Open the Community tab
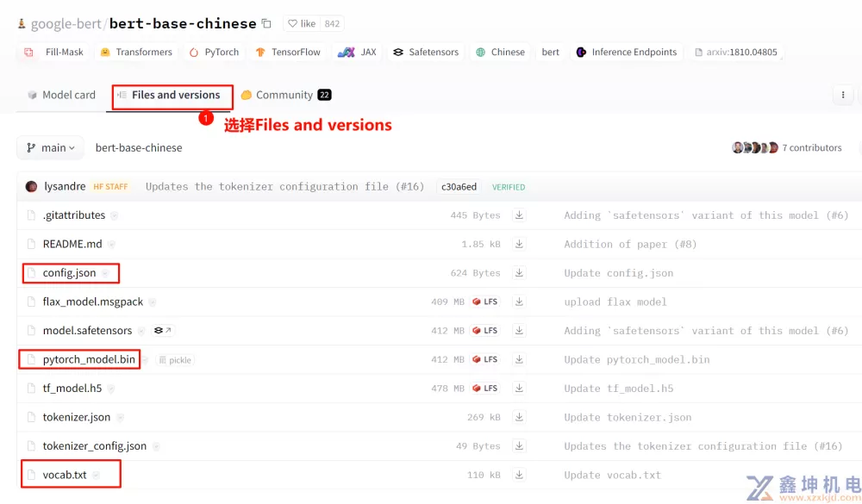Image resolution: width=862 pixels, height=504 pixels. pyautogui.click(x=286, y=95)
